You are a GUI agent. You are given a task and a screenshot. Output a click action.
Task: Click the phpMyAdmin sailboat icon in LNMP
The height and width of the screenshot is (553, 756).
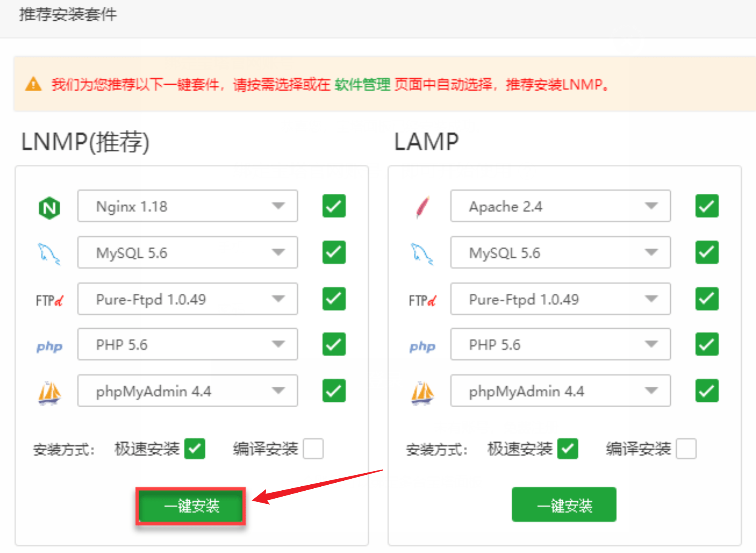pos(49,391)
